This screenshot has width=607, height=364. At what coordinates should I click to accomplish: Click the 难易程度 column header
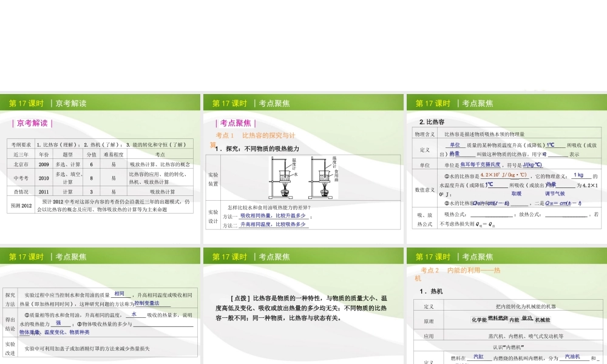114,154
